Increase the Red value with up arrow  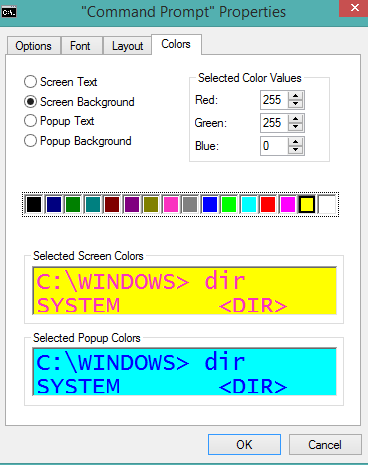pos(295,96)
